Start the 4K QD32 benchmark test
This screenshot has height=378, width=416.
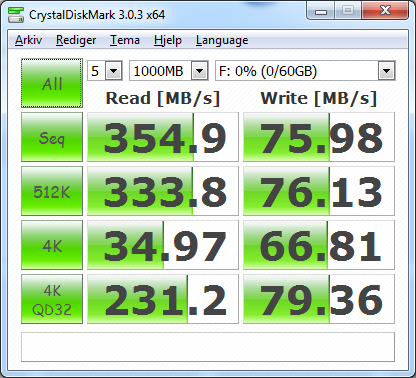coord(52,299)
